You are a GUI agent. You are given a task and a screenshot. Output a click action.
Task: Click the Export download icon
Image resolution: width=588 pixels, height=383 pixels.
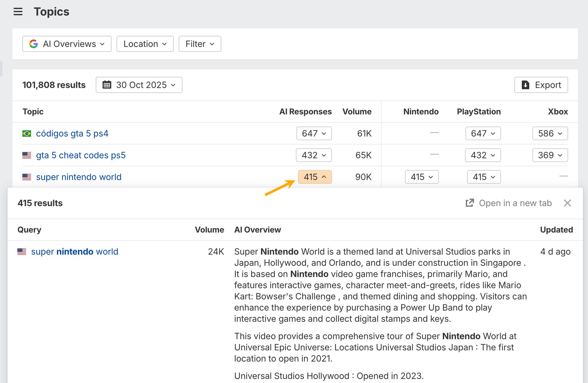click(525, 85)
